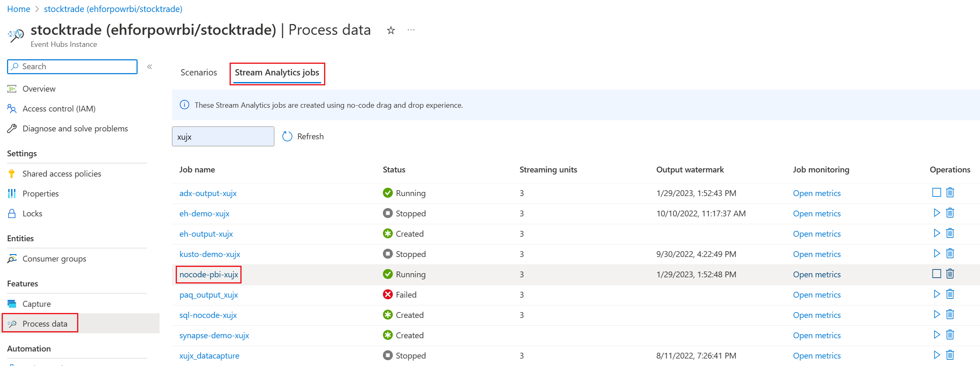The image size is (980, 366).
Task: Open metrics for adx-output-xujx
Action: pos(817,193)
